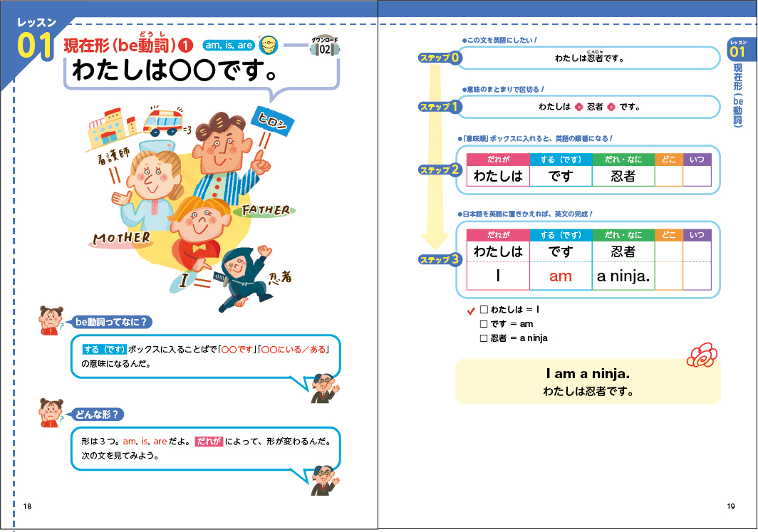
Task: Check the 忍者 = a ninja checkbox
Action: [484, 338]
